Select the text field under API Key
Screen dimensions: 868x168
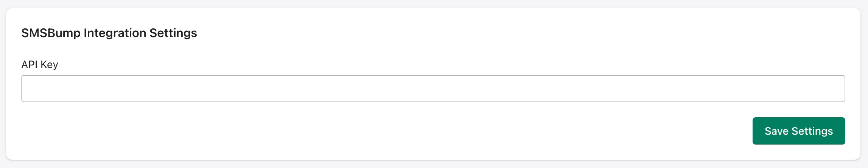coord(433,89)
